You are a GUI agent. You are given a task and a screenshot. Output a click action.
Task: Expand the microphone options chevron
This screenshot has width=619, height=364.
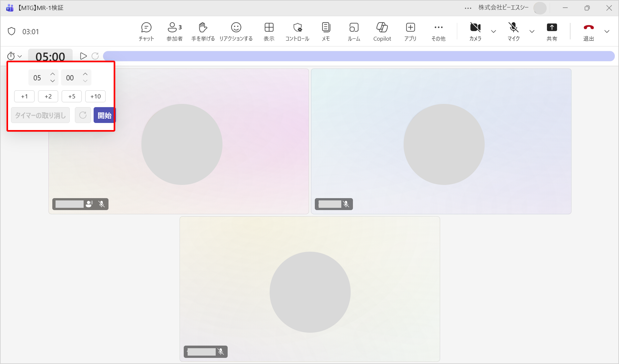click(532, 32)
